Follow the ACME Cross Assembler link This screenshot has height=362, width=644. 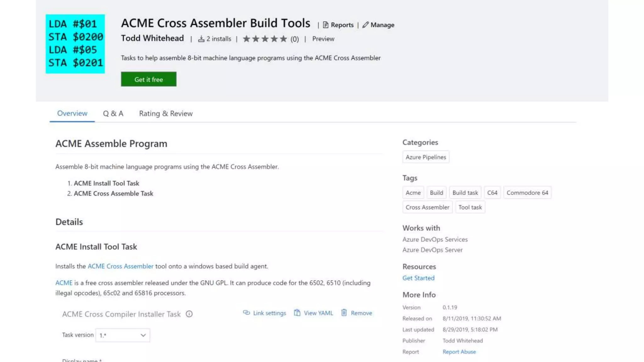click(x=120, y=266)
